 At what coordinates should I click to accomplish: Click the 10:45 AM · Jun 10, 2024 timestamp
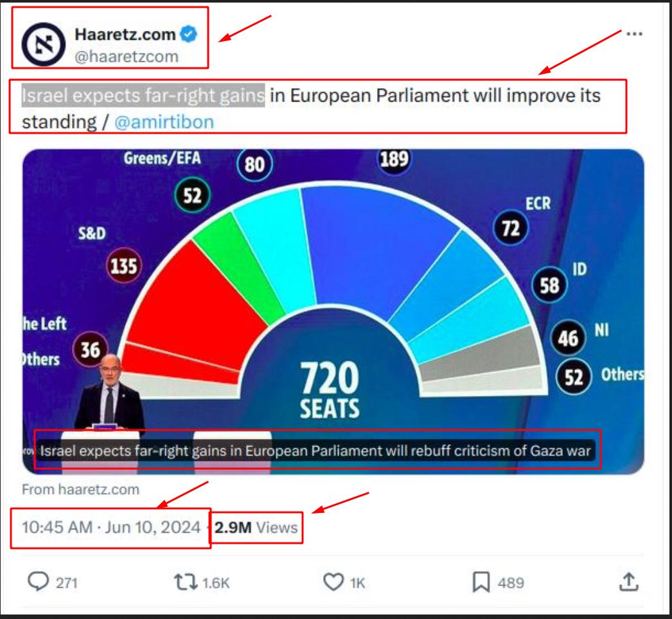tap(111, 528)
